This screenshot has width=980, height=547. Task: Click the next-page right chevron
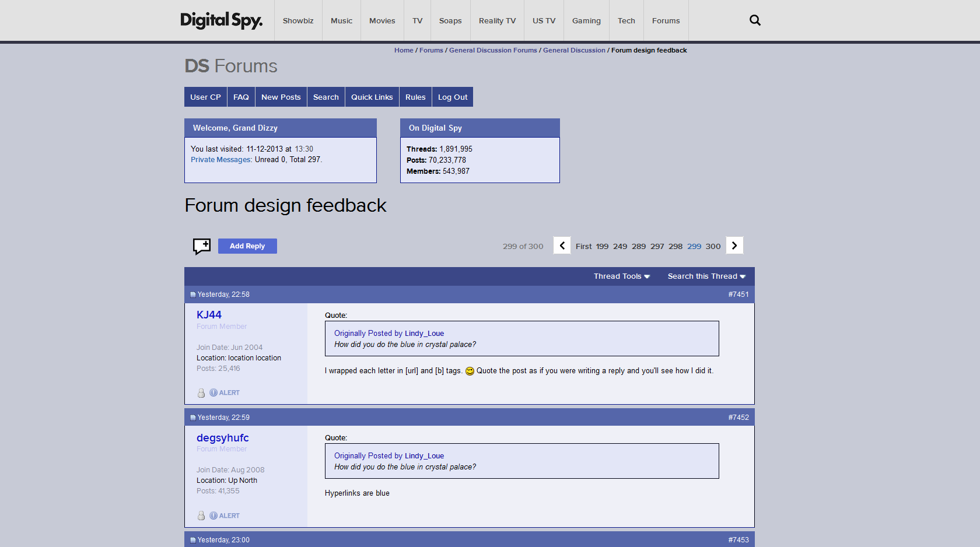pos(734,246)
